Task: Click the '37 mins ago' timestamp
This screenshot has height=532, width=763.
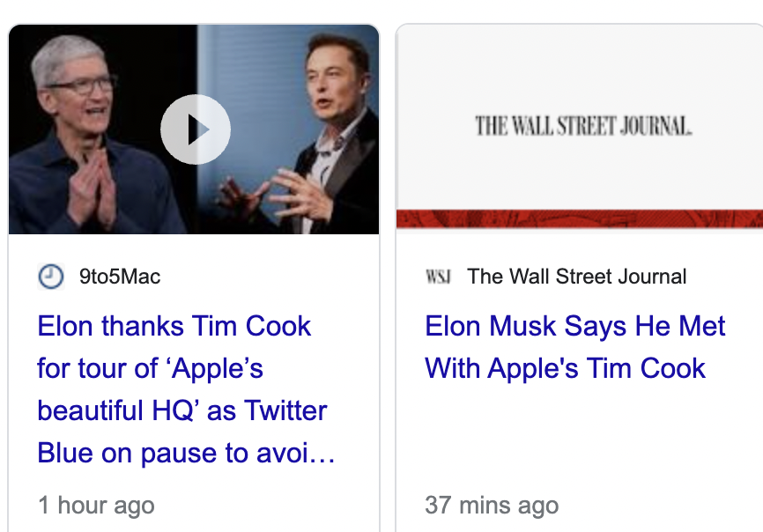Action: point(491,506)
